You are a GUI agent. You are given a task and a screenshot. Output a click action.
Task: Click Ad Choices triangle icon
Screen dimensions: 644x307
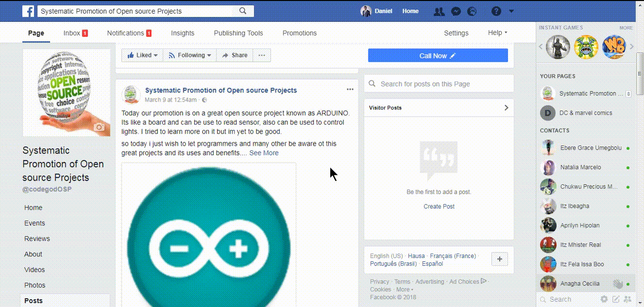(x=483, y=281)
